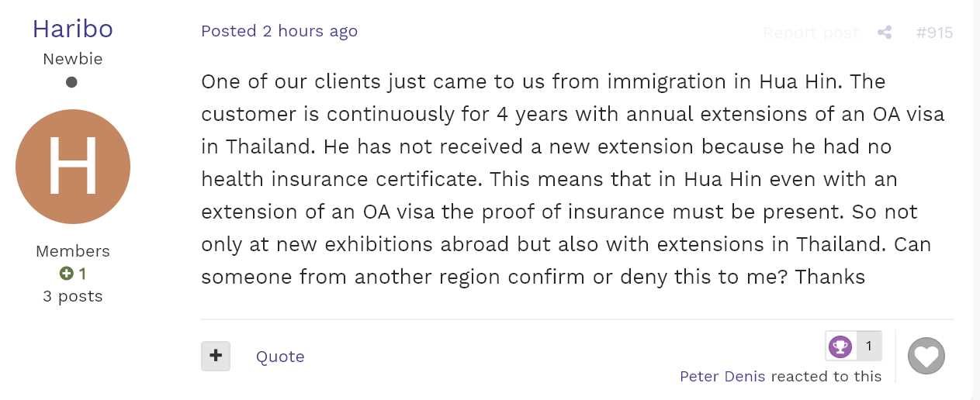Click the reaction count 1 beside the trophy
Viewport: 980px width, 400px height.
coord(869,347)
